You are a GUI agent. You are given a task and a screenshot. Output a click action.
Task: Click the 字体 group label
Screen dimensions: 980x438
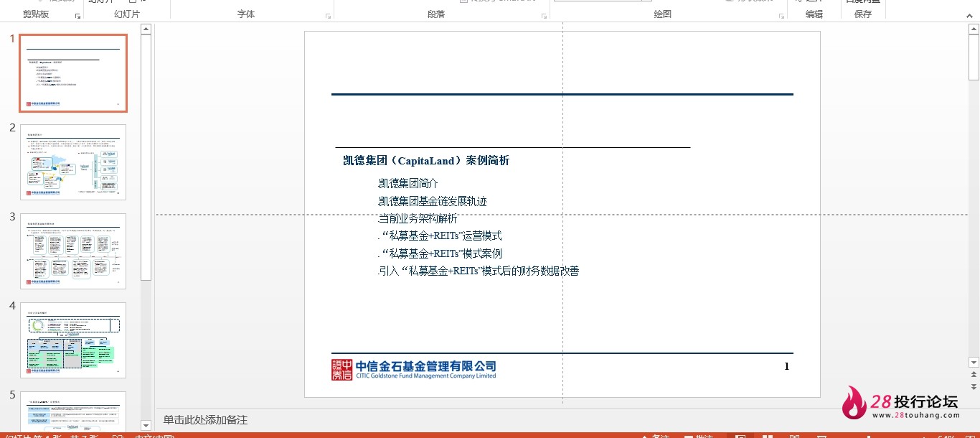coord(246,14)
